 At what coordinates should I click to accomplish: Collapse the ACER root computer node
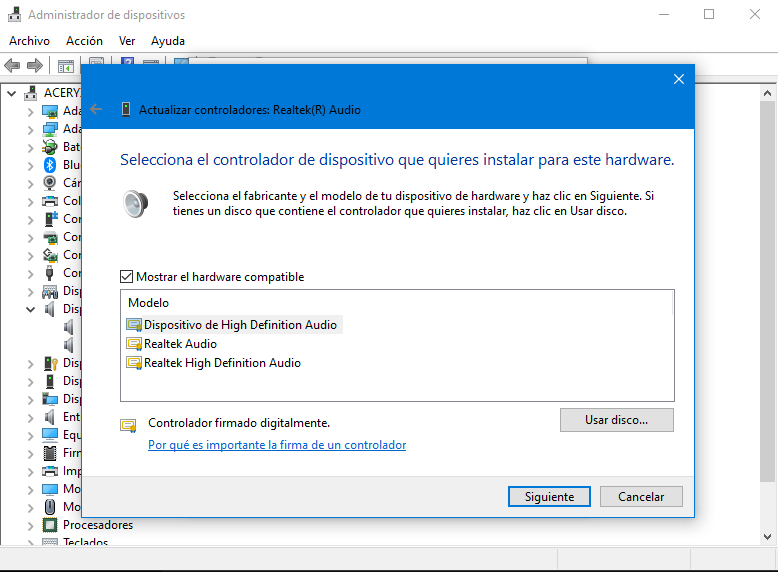pos(12,93)
